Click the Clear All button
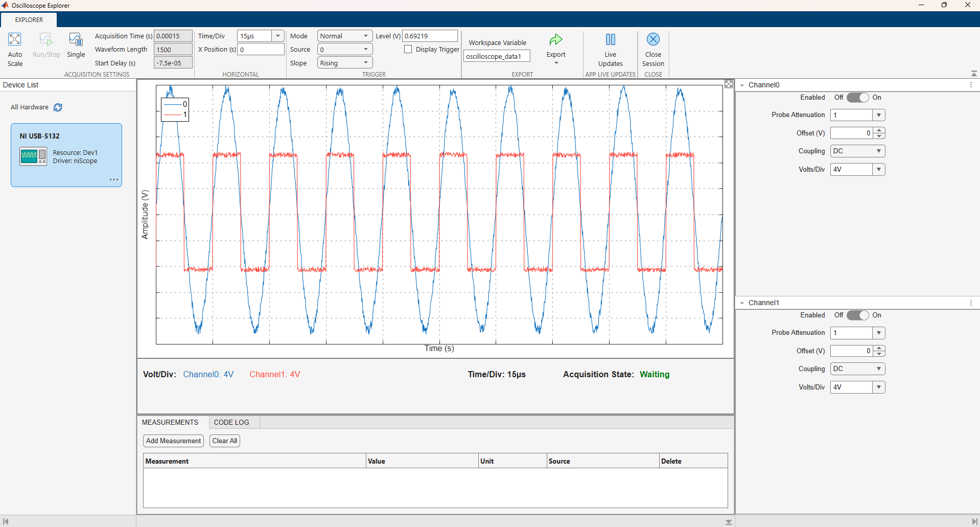The height and width of the screenshot is (527, 980). pyautogui.click(x=225, y=441)
